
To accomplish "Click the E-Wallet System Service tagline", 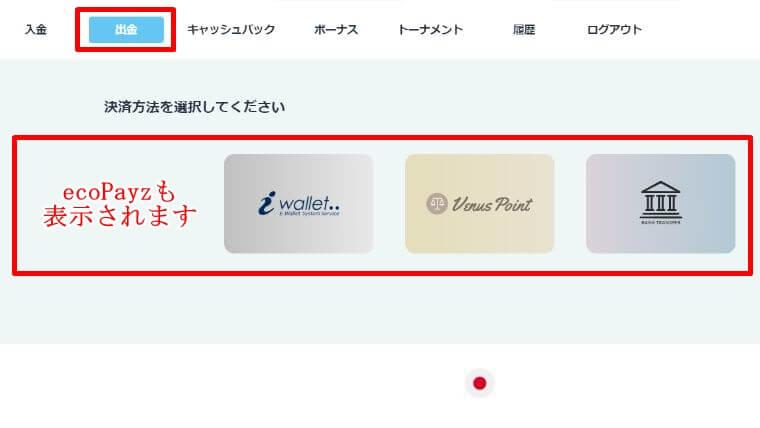I will click(x=309, y=213).
